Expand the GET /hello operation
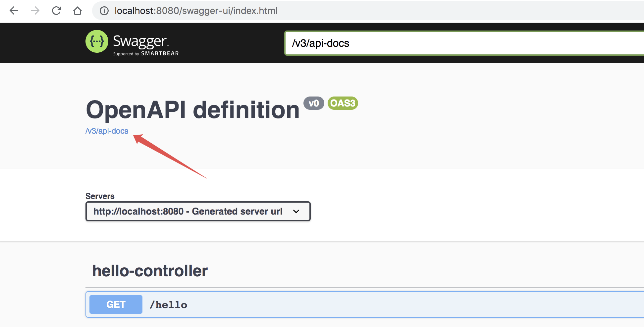Image resolution: width=644 pixels, height=327 pixels. [365, 304]
